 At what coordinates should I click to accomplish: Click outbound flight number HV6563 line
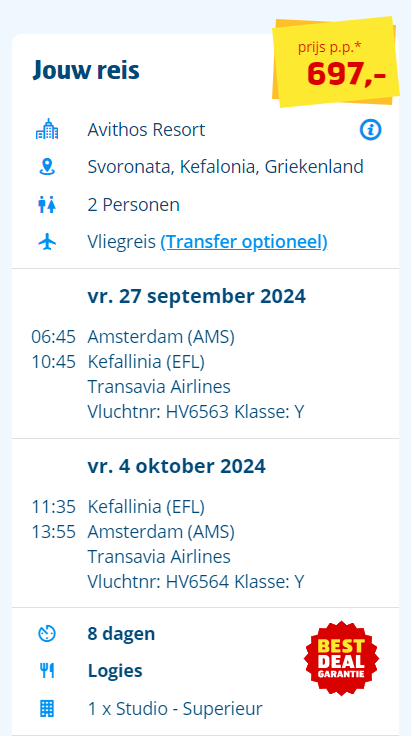point(196,412)
